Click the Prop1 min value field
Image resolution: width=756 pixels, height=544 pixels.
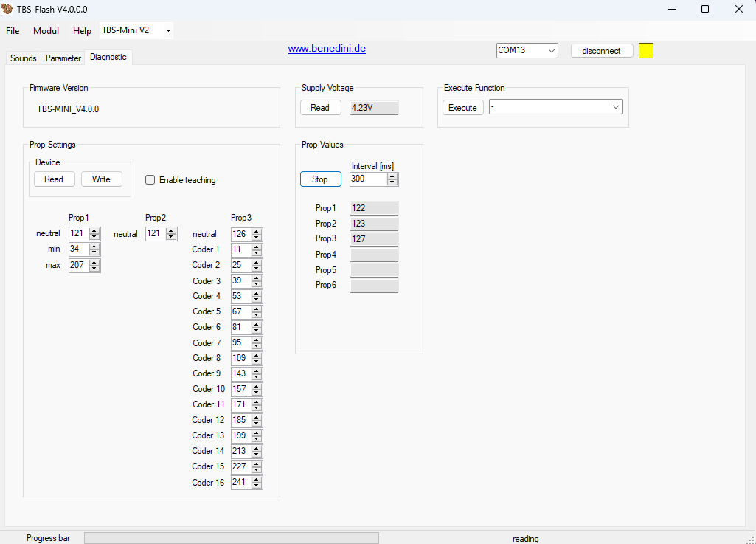point(79,249)
